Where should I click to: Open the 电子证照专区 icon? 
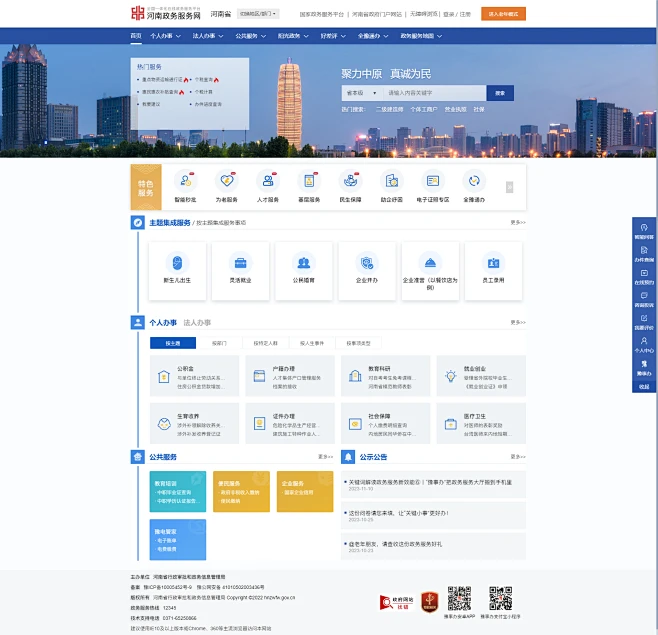[433, 181]
